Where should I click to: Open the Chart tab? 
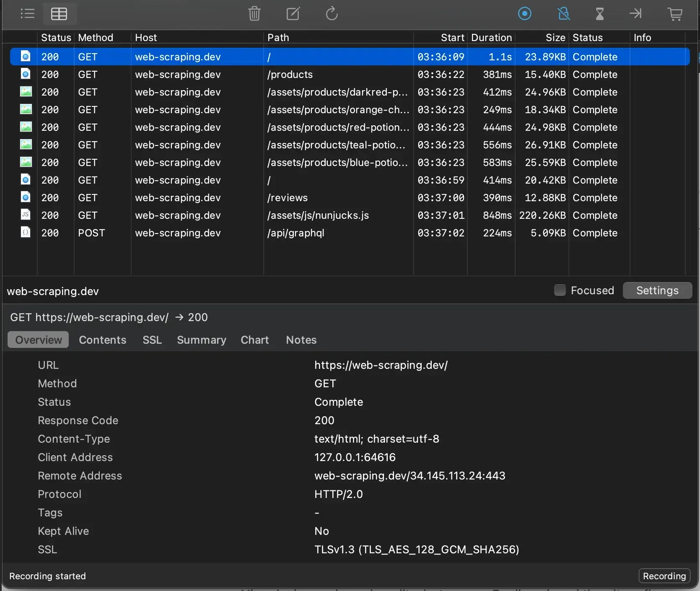255,340
